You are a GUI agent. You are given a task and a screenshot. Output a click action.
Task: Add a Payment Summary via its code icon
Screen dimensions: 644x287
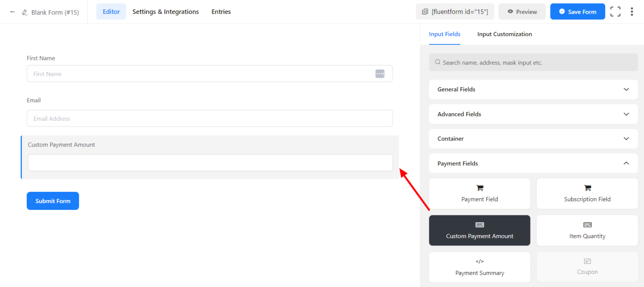479,261
